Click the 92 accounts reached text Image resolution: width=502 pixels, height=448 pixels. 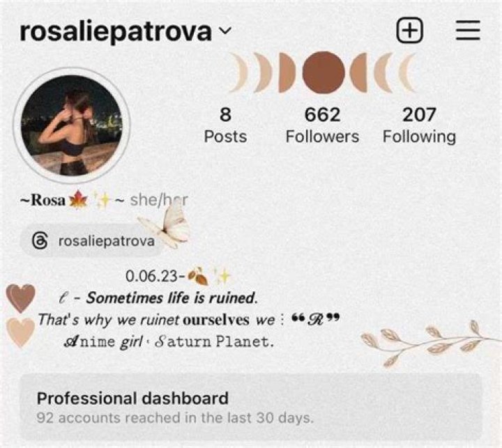[x=175, y=418]
